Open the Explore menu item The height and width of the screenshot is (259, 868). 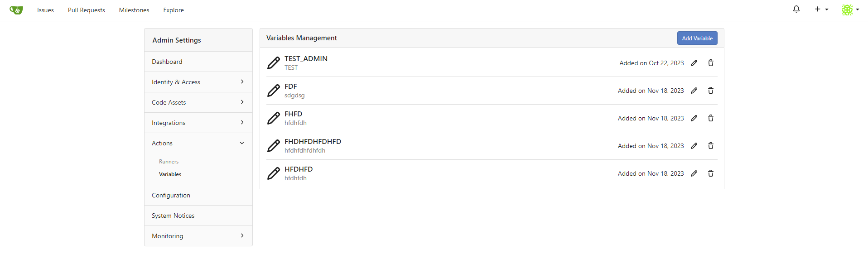coord(174,10)
